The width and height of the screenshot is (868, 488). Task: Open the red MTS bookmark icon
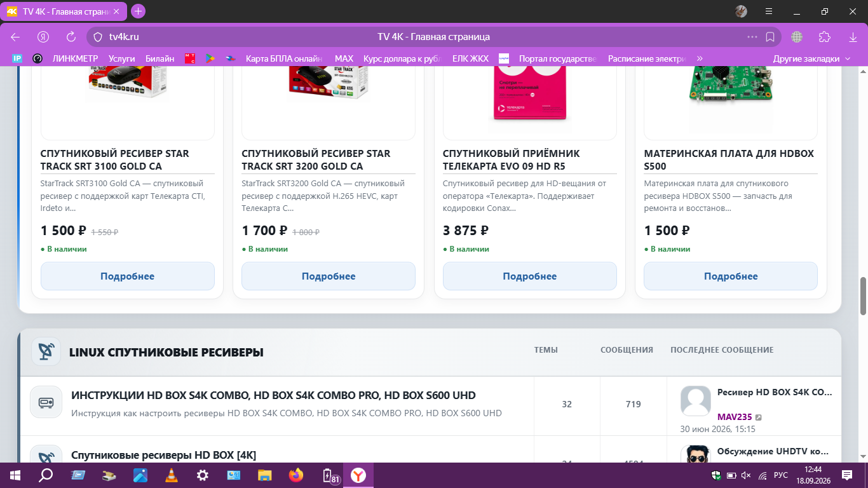coord(189,58)
